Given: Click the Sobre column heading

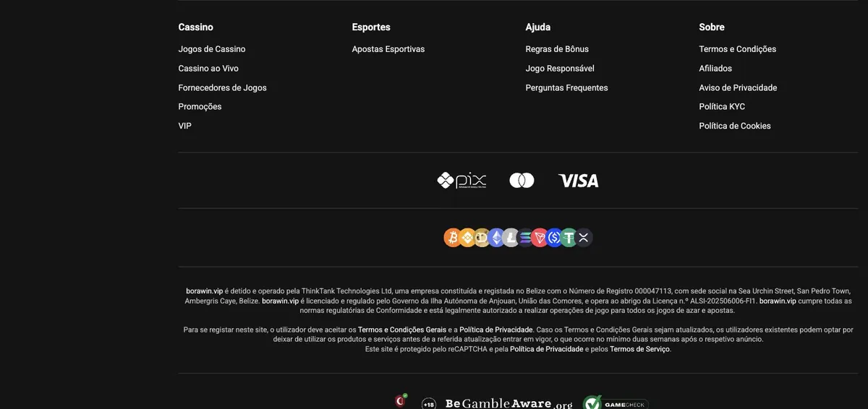Looking at the screenshot, I should (x=712, y=27).
